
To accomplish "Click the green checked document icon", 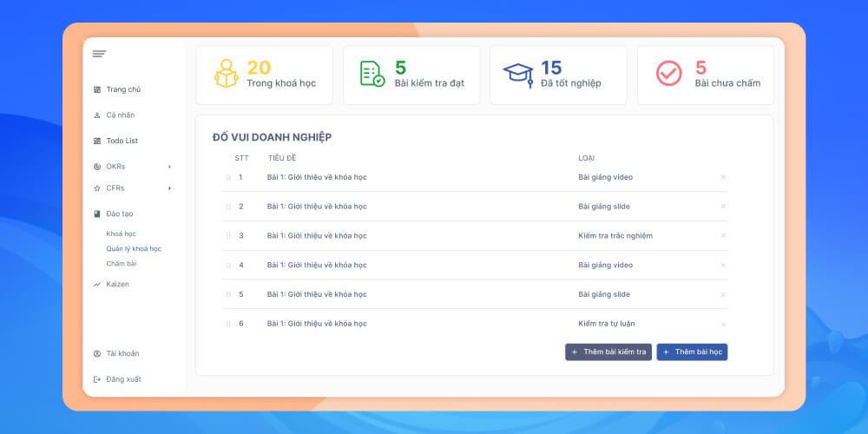I will (372, 74).
